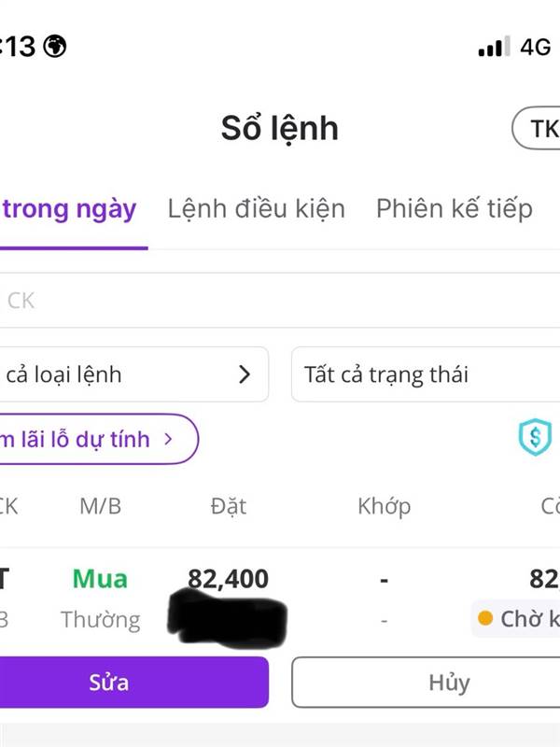Sort by the 'Đặt' column header
This screenshot has height=747, width=560.
click(x=229, y=506)
